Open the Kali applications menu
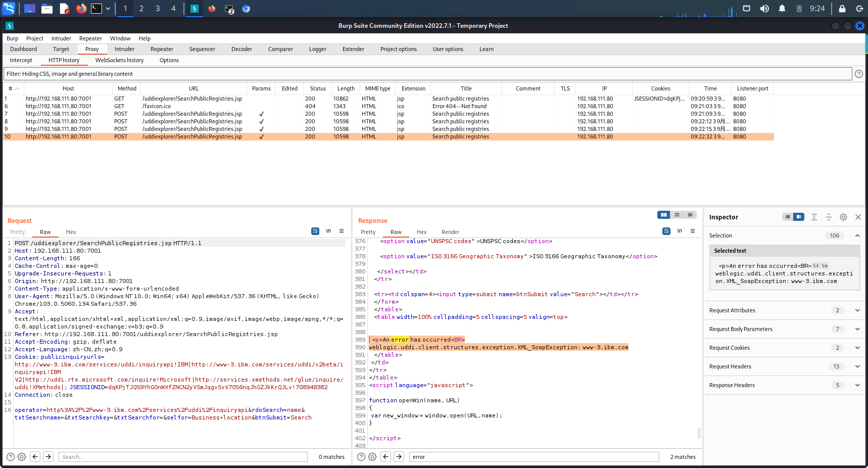The width and height of the screenshot is (868, 468). 9,9
